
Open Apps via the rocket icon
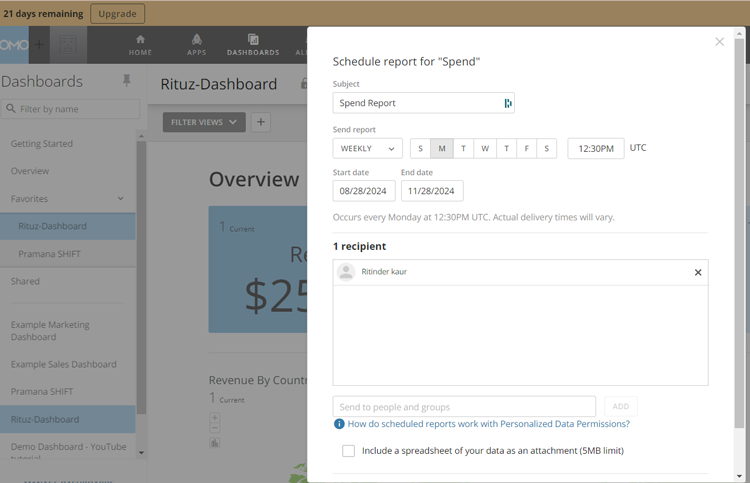(196, 45)
